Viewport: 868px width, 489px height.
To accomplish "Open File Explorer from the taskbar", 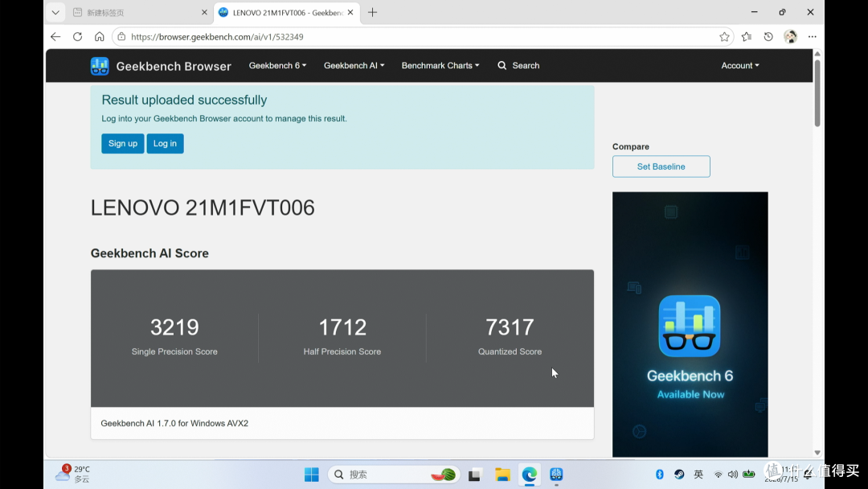I will 502,475.
